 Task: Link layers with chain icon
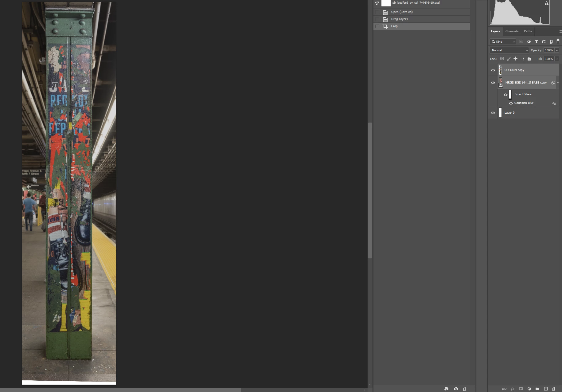(x=504, y=389)
